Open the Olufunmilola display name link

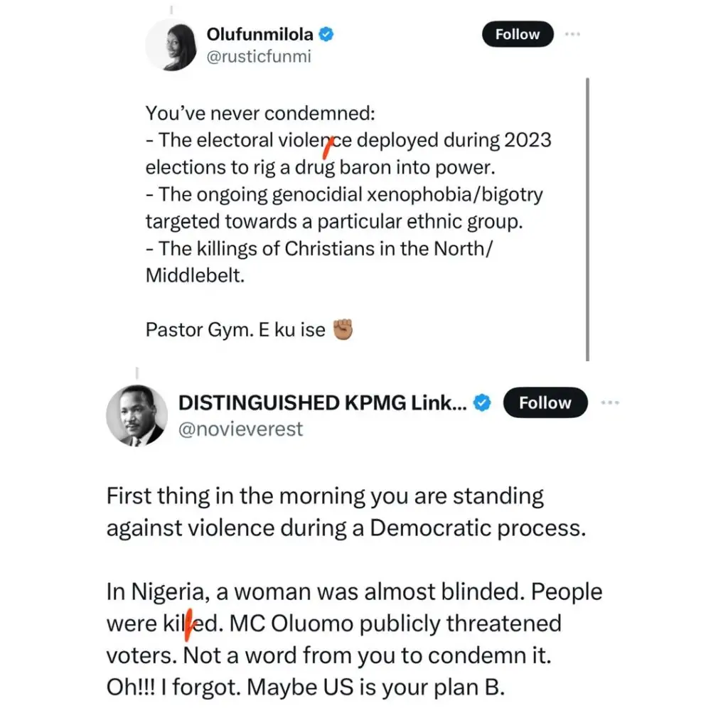(x=259, y=33)
